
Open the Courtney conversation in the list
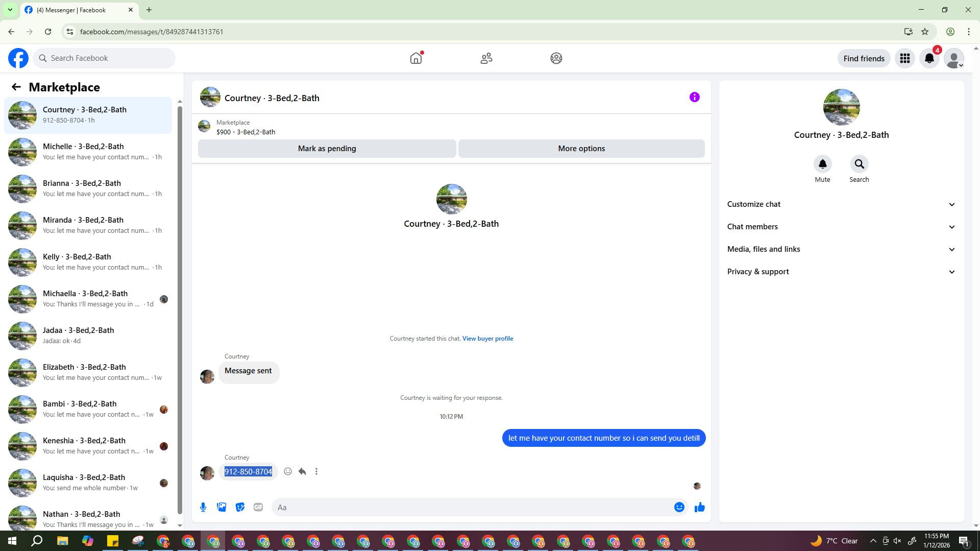[x=88, y=115]
